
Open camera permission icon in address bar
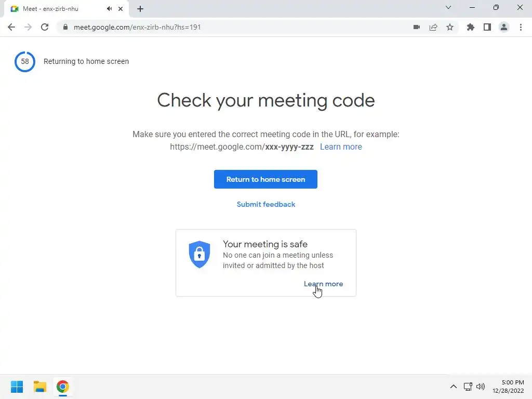pos(417,27)
